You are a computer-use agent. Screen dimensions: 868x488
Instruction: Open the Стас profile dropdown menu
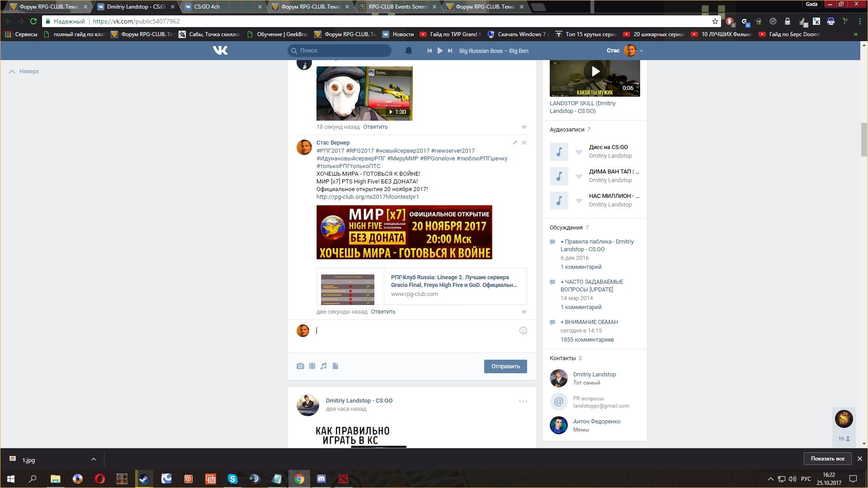pyautogui.click(x=625, y=51)
